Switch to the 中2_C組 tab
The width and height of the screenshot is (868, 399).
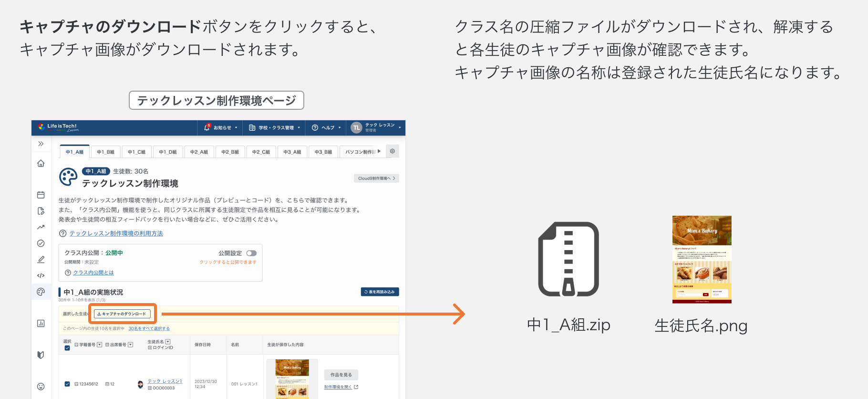(x=261, y=152)
